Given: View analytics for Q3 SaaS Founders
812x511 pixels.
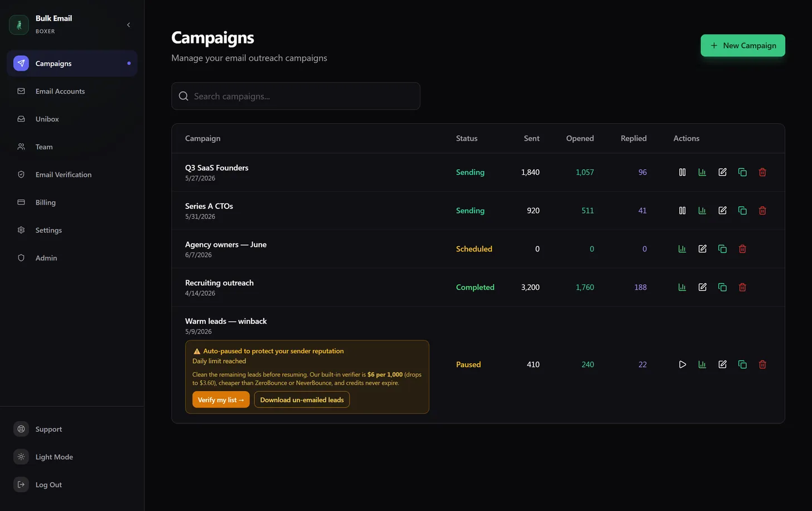Looking at the screenshot, I should tap(702, 172).
